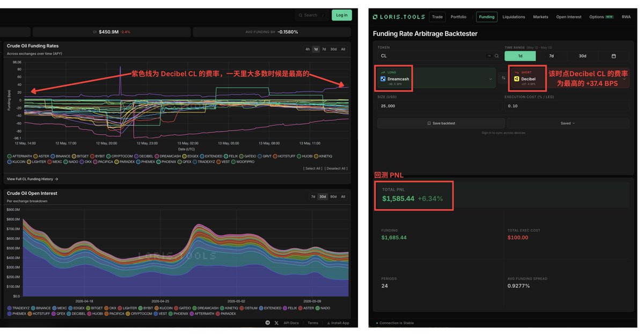Click Save backtest button
The width and height of the screenshot is (644, 334).
[441, 123]
